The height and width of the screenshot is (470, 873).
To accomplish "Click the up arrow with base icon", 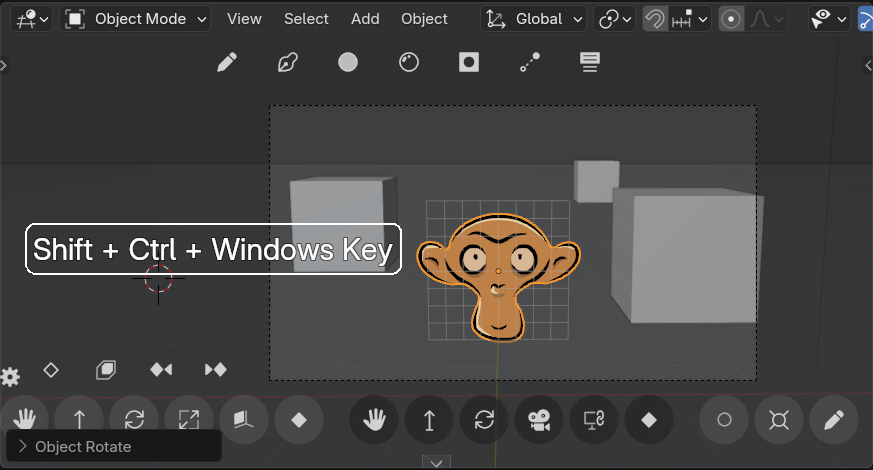I will pos(429,419).
